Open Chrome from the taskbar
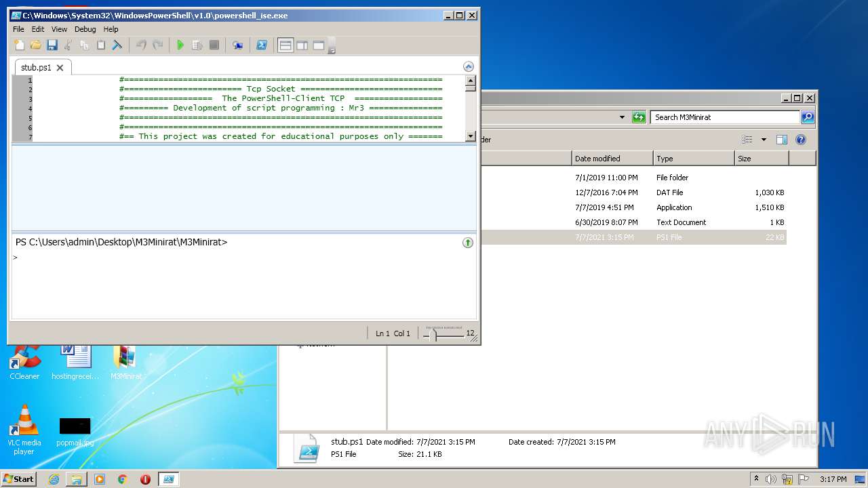Image resolution: width=868 pixels, height=488 pixels. pos(123,479)
